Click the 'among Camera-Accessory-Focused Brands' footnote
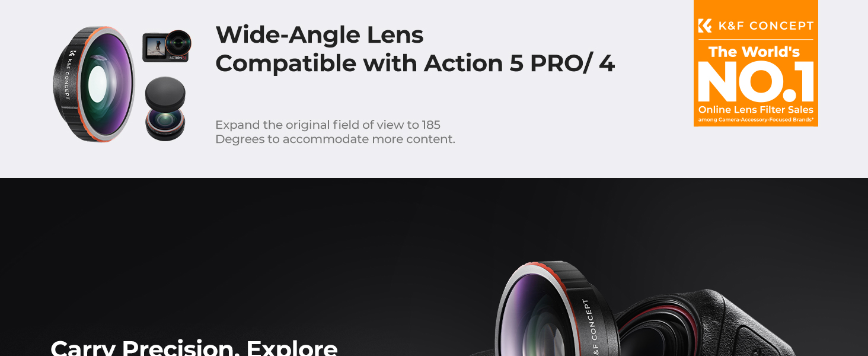Screen dimensions: 868x356 [756, 120]
